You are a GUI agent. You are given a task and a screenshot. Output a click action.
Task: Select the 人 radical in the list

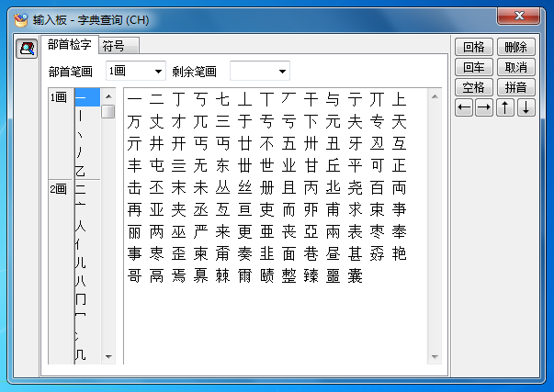coord(81,226)
